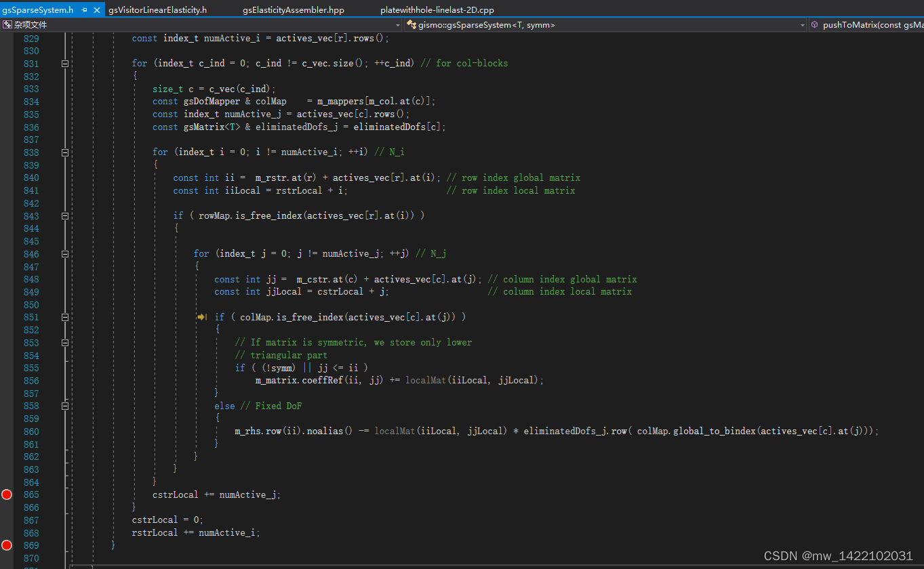Click '// column index global matrix' comment
This screenshot has width=924, height=569.
(562, 280)
